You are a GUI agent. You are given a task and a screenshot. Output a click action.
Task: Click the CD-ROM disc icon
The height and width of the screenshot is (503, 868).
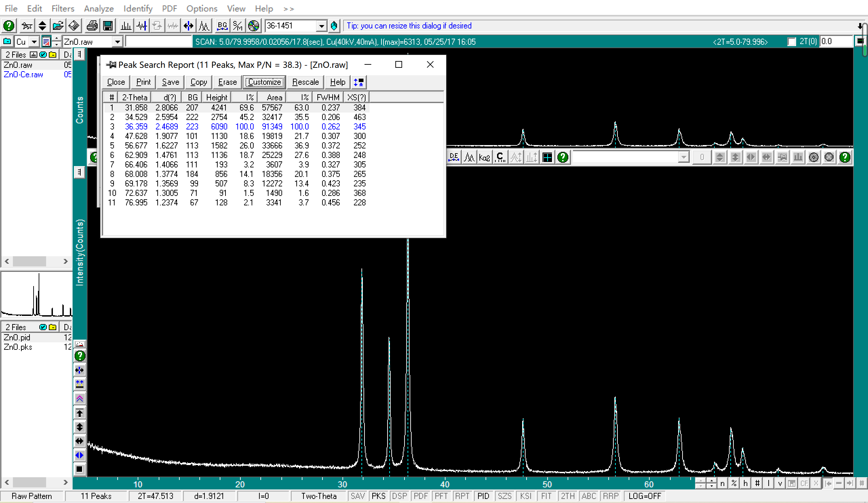coord(254,26)
